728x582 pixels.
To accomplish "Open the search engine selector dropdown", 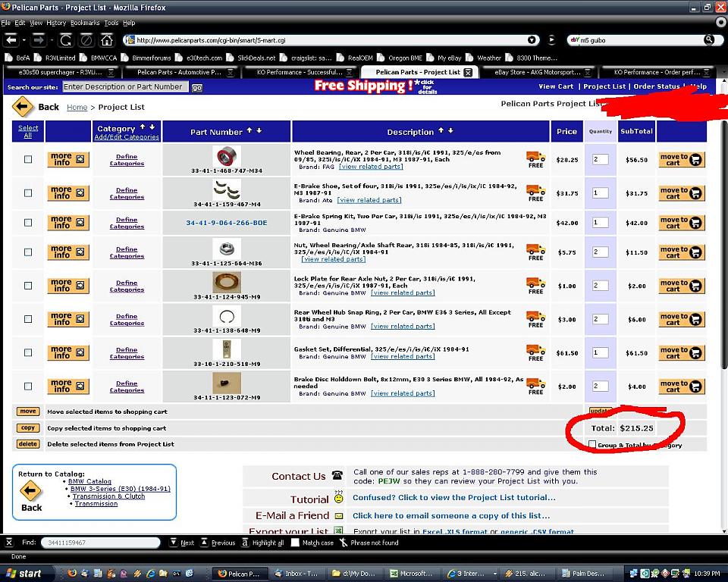I will [575, 39].
